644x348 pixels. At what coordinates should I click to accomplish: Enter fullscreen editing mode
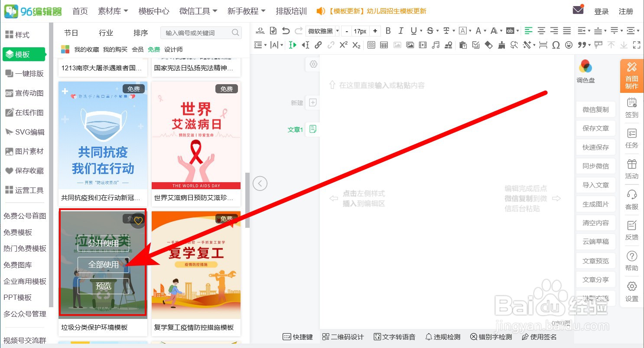coord(637,45)
